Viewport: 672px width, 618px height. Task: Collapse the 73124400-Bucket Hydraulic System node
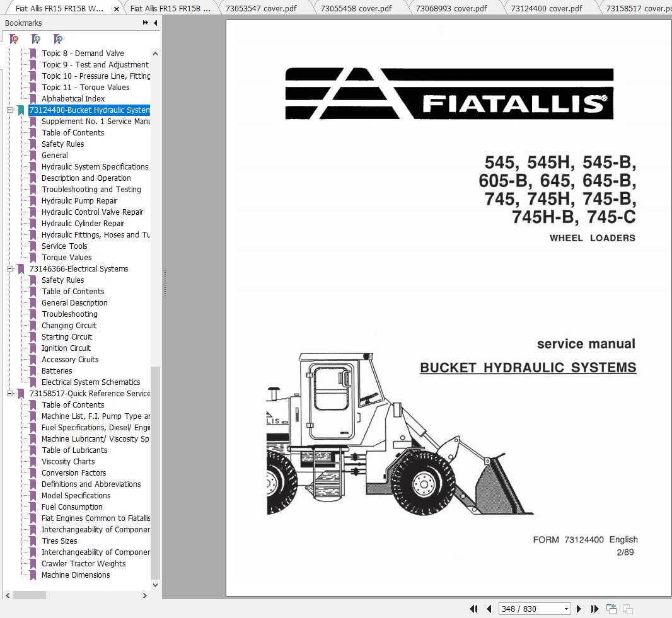pos(9,110)
